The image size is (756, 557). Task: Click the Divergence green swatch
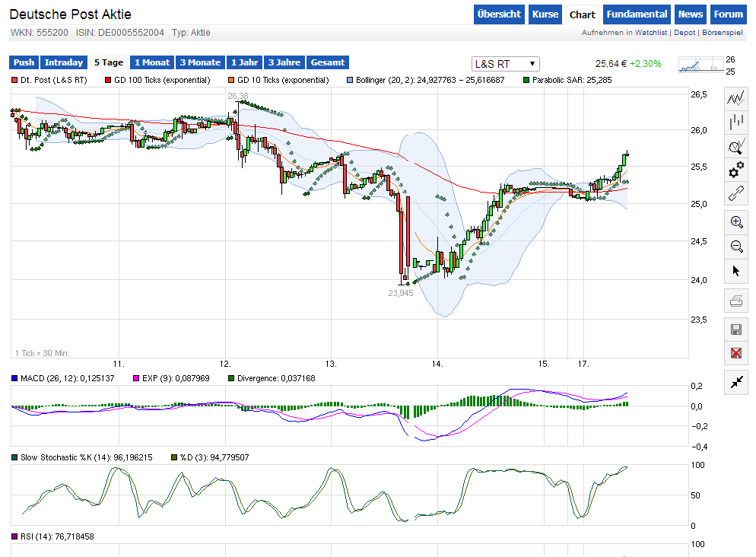click(231, 379)
